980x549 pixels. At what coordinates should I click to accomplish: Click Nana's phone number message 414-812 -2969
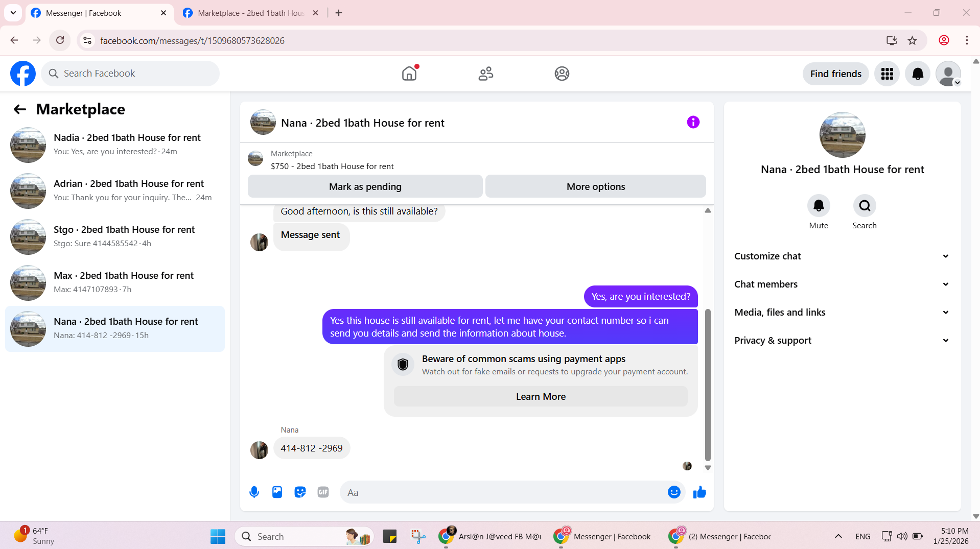tap(312, 448)
